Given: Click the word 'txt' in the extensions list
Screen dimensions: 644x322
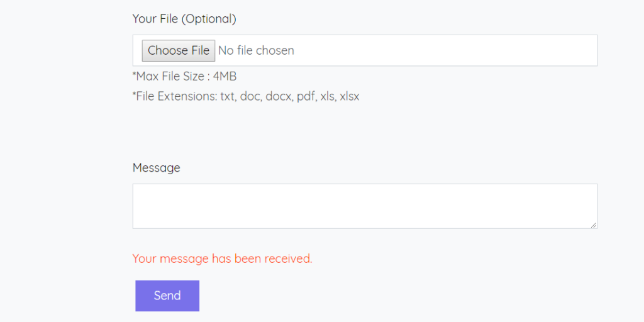Looking at the screenshot, I should coord(228,96).
